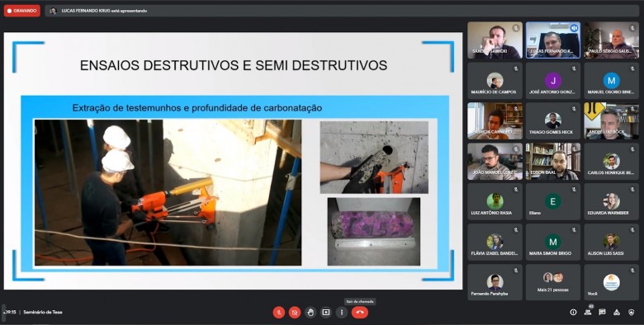Click the 'Seminário de Tese' meeting name
Image resolution: width=644 pixels, height=325 pixels.
tap(43, 313)
